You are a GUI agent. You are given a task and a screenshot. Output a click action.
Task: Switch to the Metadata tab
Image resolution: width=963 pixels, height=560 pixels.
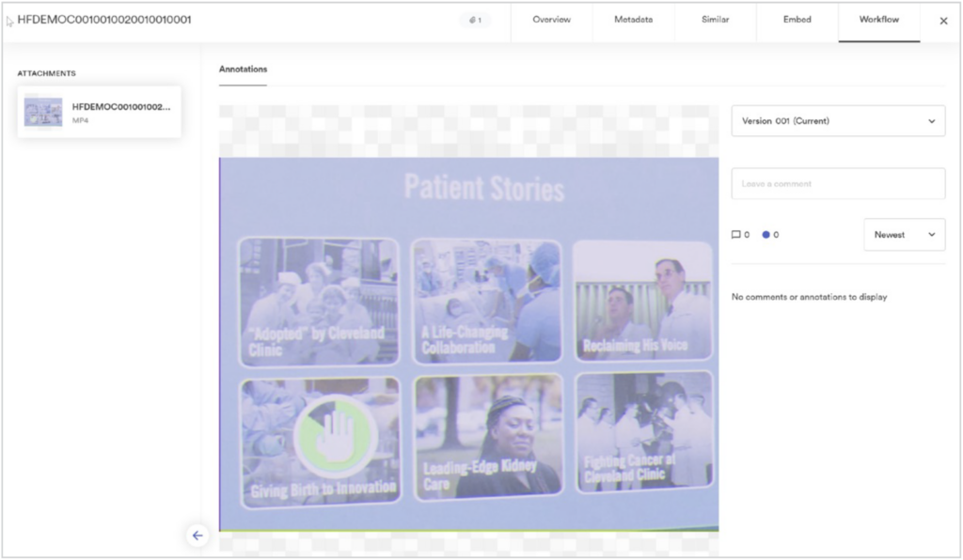click(633, 21)
